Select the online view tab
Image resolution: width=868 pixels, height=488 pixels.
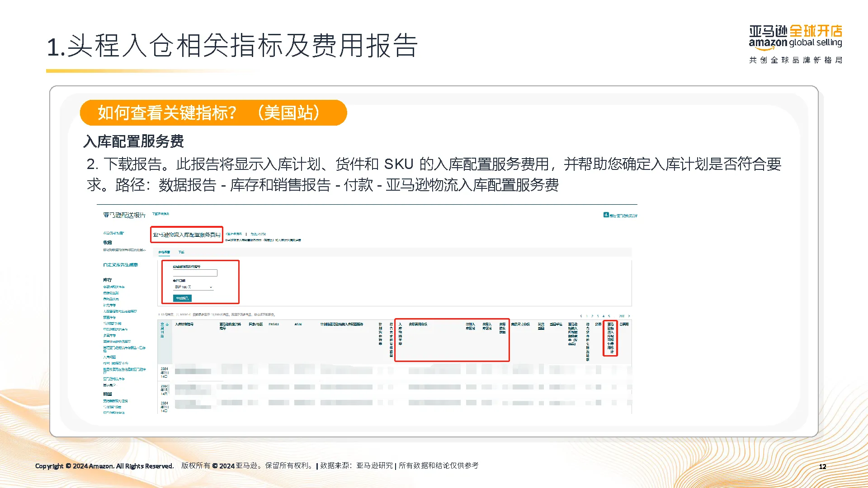click(164, 252)
